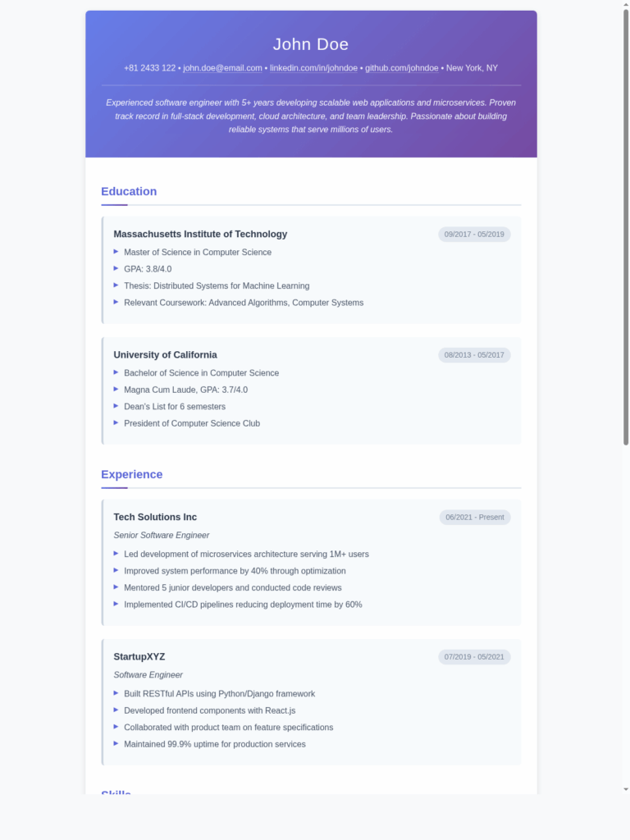Open the linkedin.com/in/johndoe profile link
The image size is (630, 840).
pos(313,68)
